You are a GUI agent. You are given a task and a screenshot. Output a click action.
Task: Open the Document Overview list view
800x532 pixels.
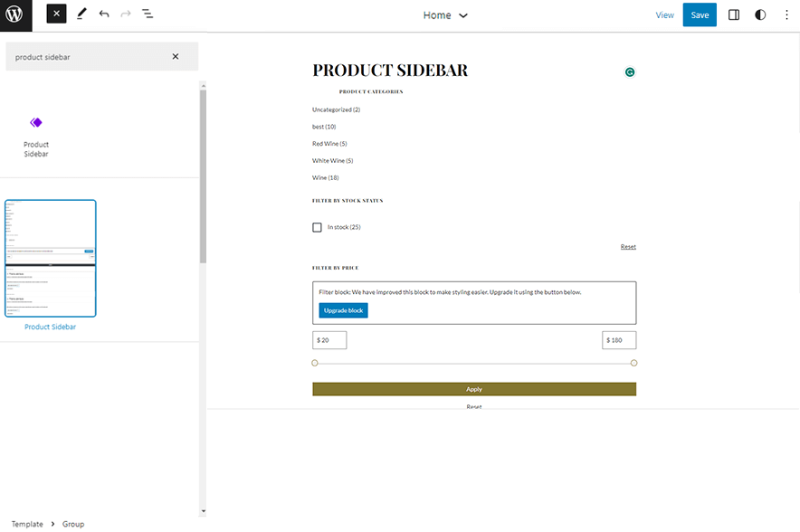point(147,14)
